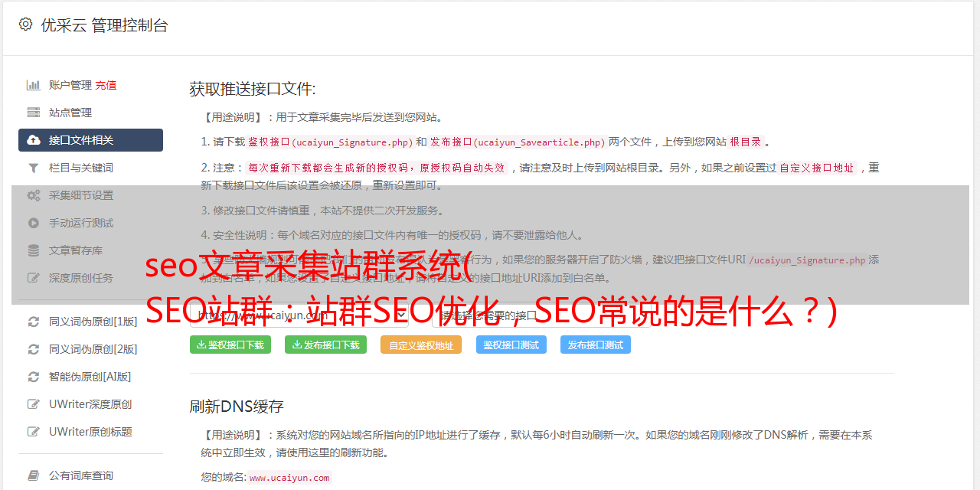The image size is (980, 490).
Task: Click the green 发布接口下载 button
Action: [x=325, y=345]
